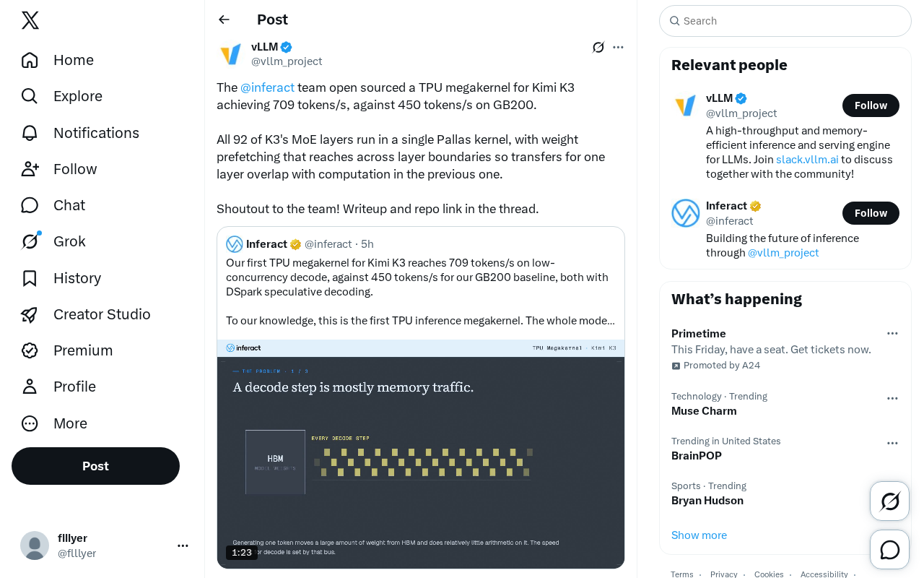This screenshot has height=578, width=924.
Task: Follow the Inferact account
Action: coord(871,213)
